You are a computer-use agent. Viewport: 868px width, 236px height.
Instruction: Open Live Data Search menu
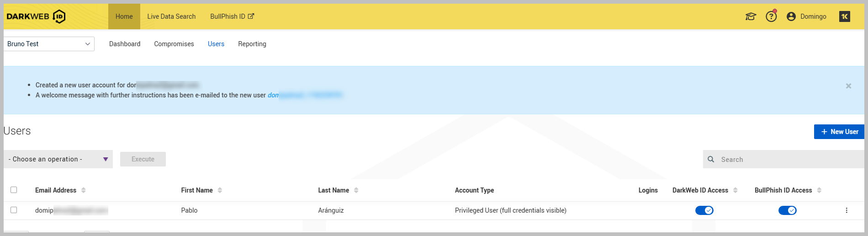coord(171,16)
